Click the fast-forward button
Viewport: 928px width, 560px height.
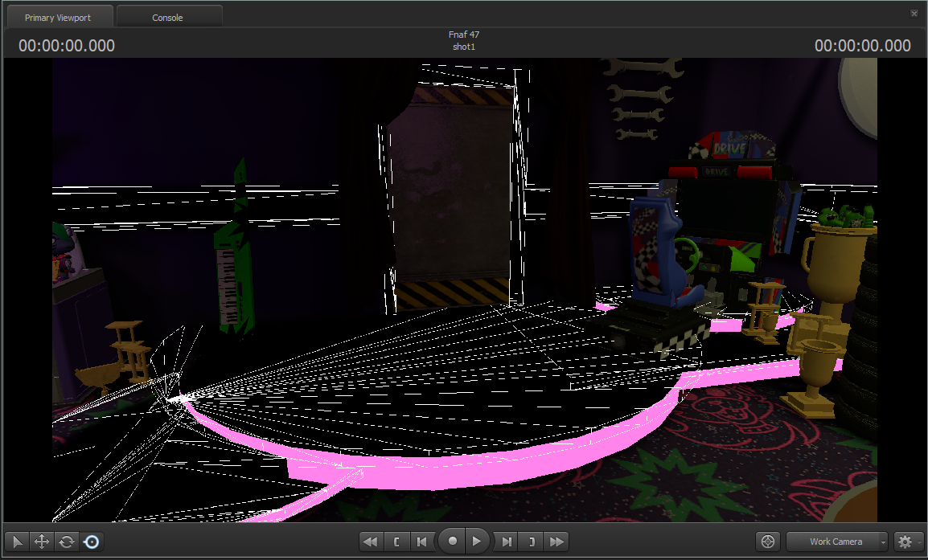pos(556,542)
